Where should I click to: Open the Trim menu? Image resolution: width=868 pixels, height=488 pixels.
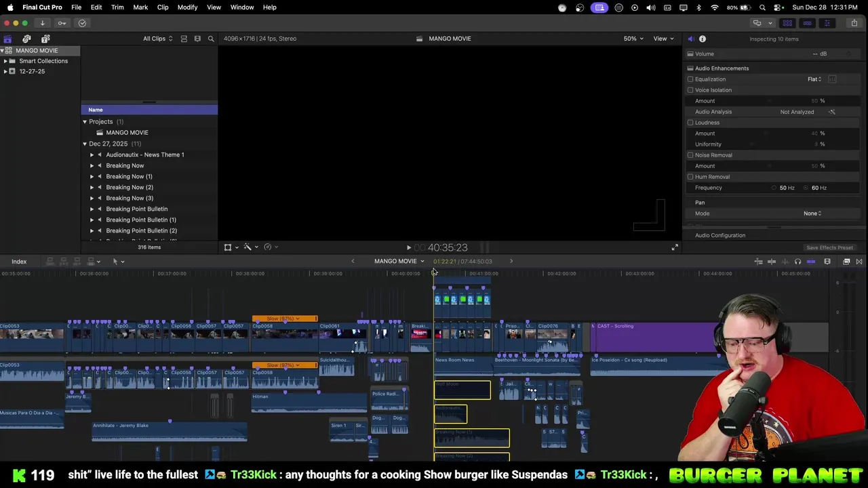point(117,7)
